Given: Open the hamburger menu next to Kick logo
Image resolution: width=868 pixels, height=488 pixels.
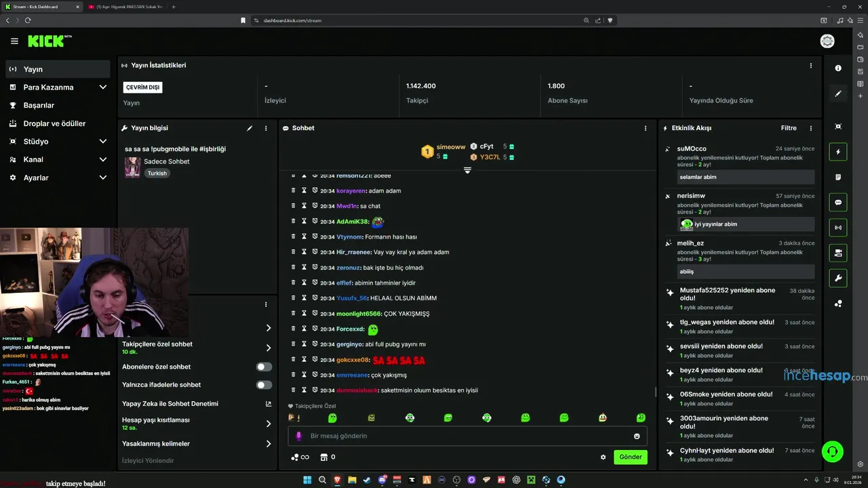Looking at the screenshot, I should (x=14, y=41).
